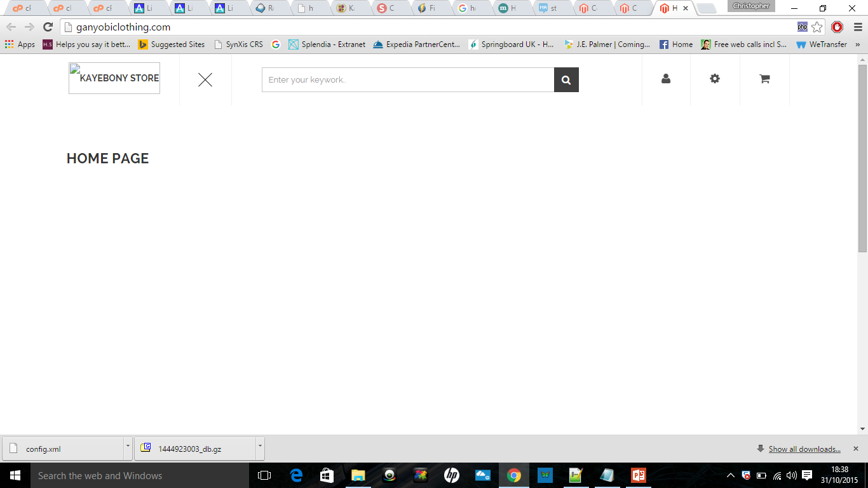This screenshot has width=868, height=488.
Task: Open Microsoft Edge from the taskbar
Action: click(296, 475)
